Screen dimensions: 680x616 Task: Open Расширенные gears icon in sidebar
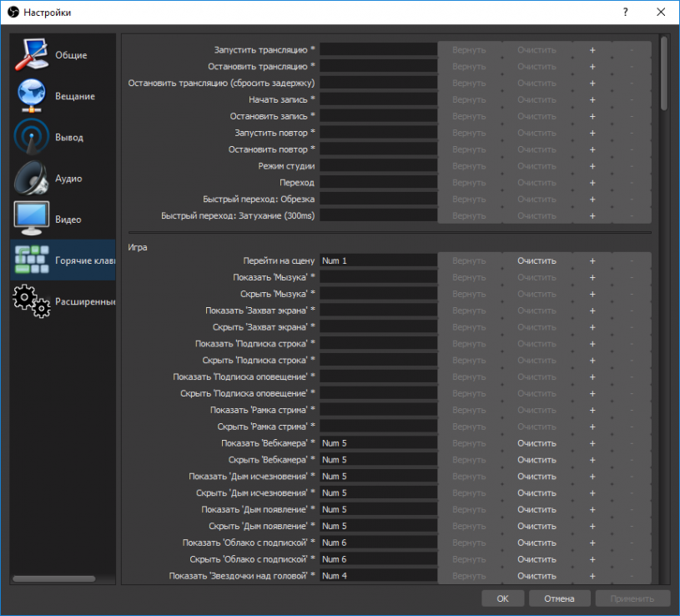[32, 301]
